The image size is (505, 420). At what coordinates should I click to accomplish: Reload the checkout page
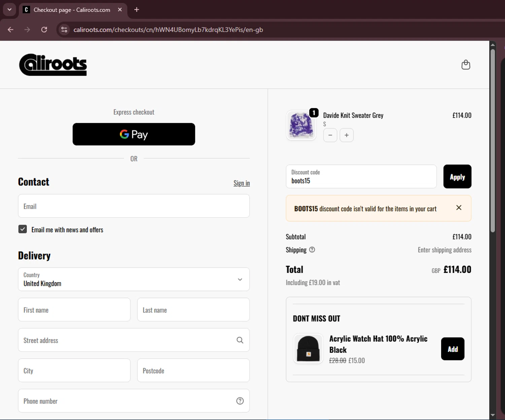44,30
